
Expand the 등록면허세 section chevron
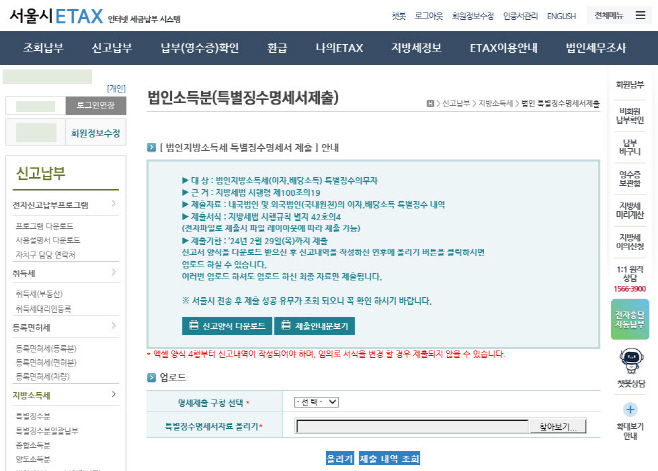[114, 326]
